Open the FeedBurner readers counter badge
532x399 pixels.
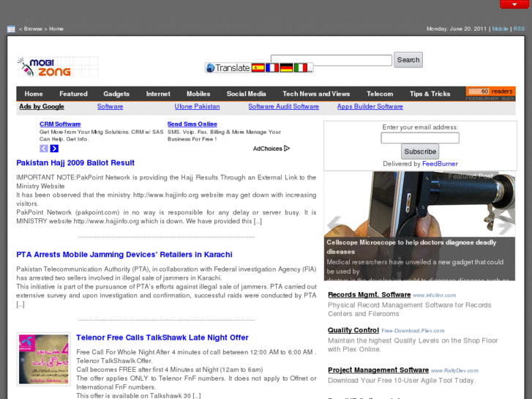pyautogui.click(x=490, y=94)
